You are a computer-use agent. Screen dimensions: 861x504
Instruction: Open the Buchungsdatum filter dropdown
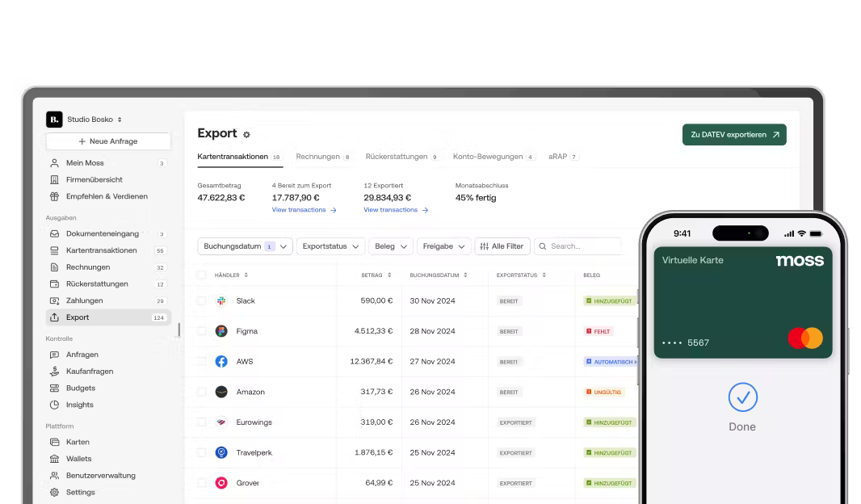pyautogui.click(x=245, y=246)
